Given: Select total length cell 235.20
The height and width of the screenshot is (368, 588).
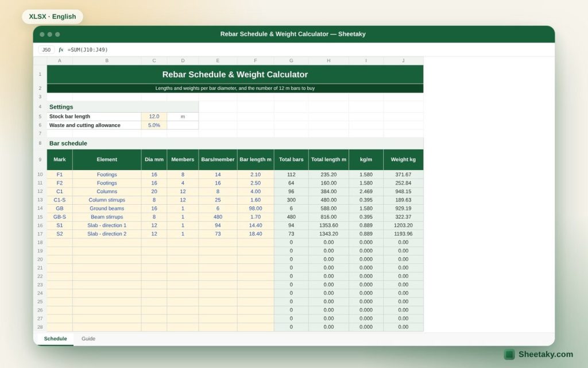Looking at the screenshot, I should click(328, 175).
